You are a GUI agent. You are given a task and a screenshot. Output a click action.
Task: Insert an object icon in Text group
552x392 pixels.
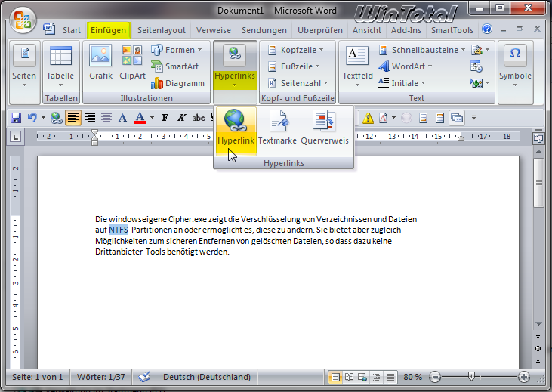click(x=480, y=83)
